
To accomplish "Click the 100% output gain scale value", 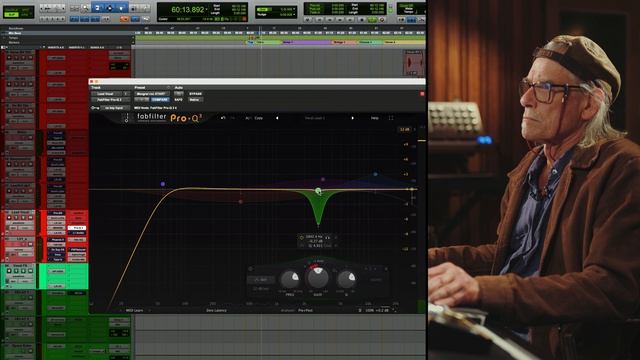I will pos(369,311).
